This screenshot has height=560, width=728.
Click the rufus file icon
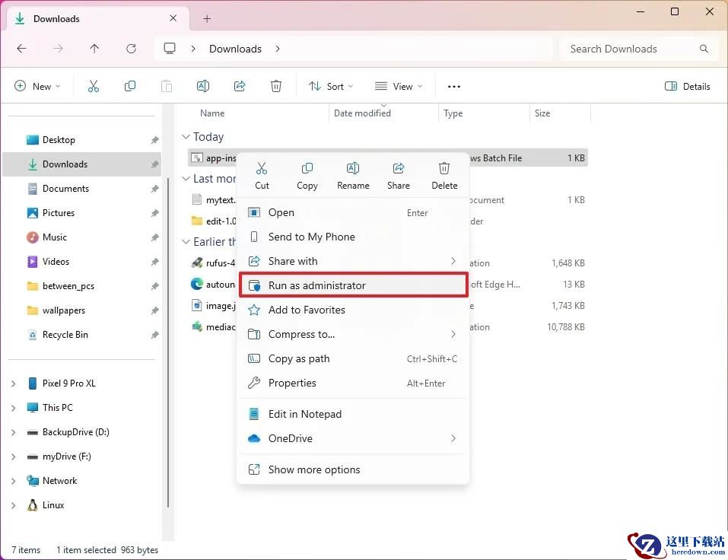(x=197, y=262)
